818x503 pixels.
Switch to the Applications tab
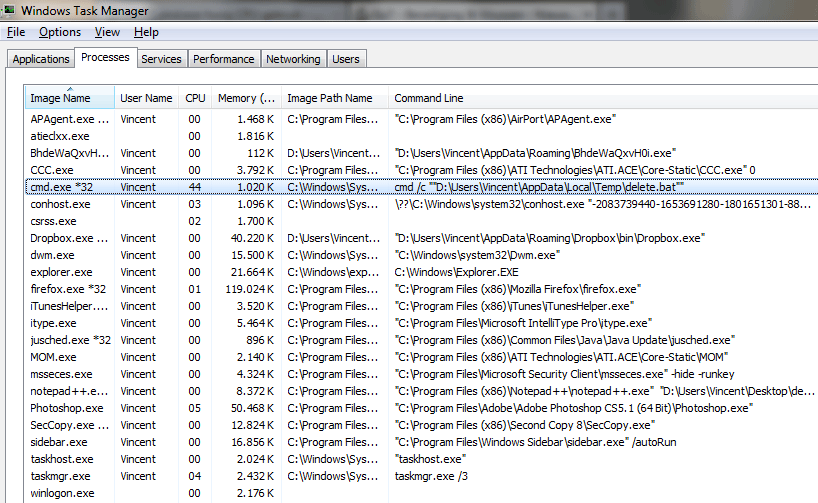click(x=41, y=59)
